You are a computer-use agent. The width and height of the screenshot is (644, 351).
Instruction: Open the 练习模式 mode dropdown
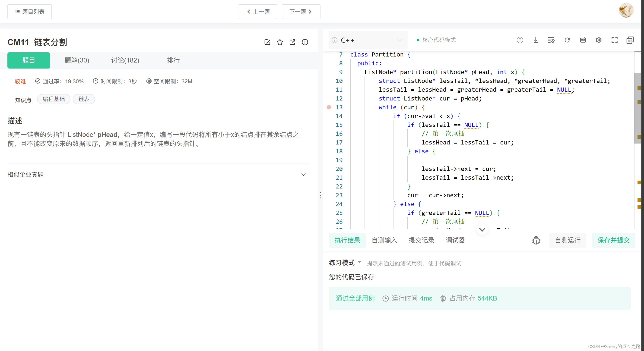point(345,263)
